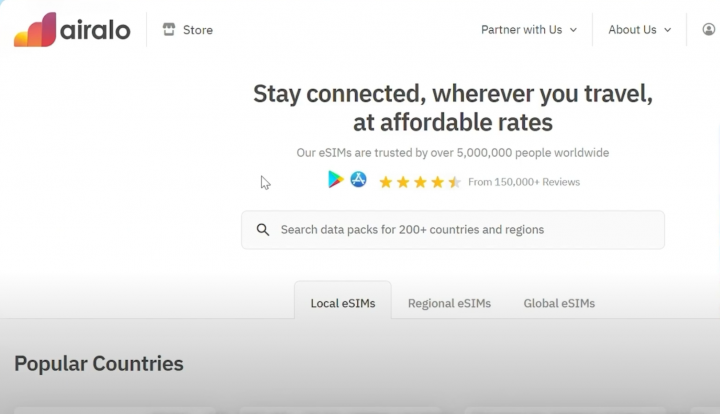This screenshot has width=720, height=414.
Task: Open the Store link
Action: [198, 30]
